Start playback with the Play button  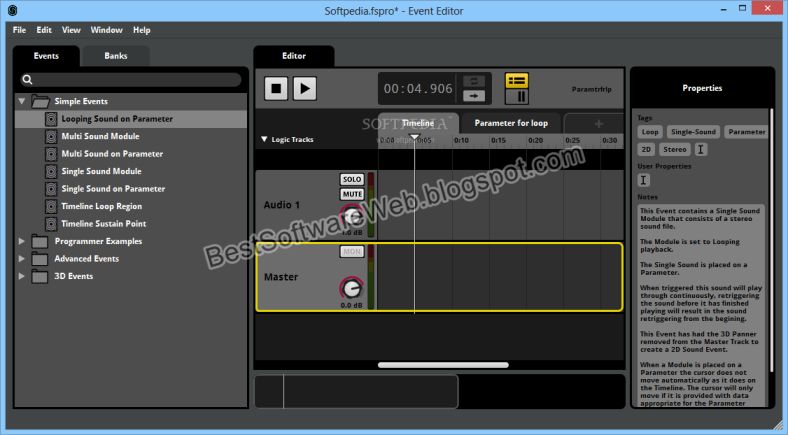point(305,88)
